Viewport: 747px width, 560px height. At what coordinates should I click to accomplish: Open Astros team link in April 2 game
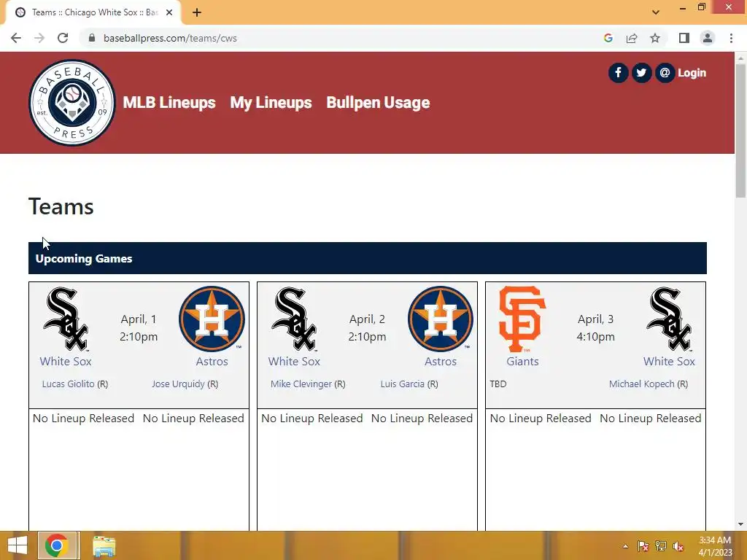coord(441,362)
